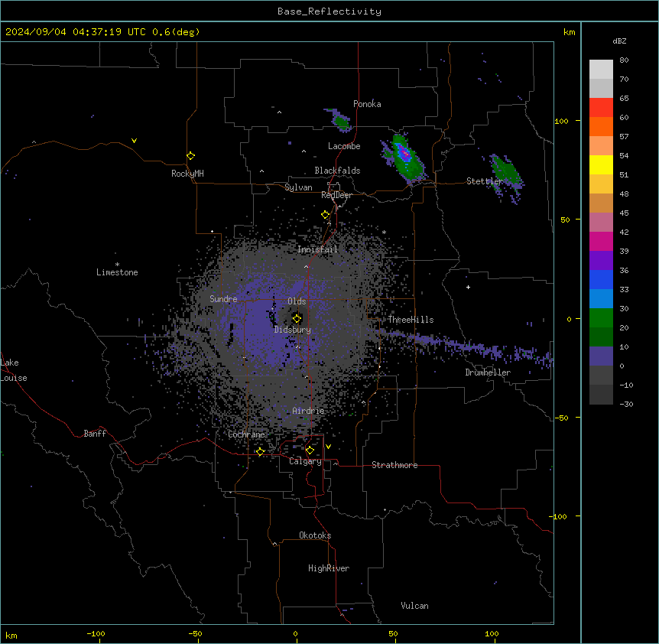659x644 pixels.
Task: Click the RockyMH label
Action: point(187,174)
